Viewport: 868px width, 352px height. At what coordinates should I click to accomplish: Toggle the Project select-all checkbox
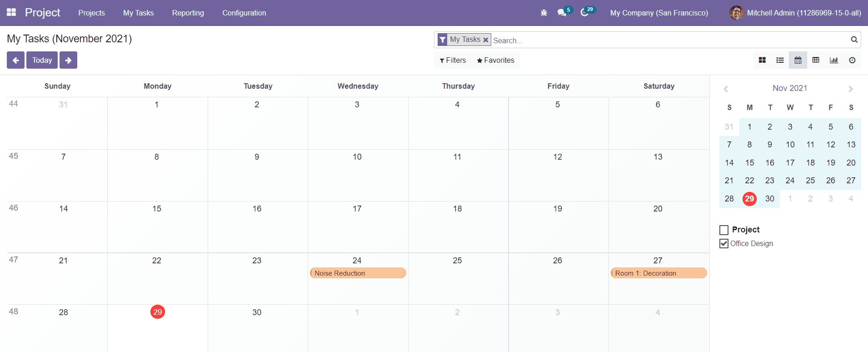click(x=724, y=230)
